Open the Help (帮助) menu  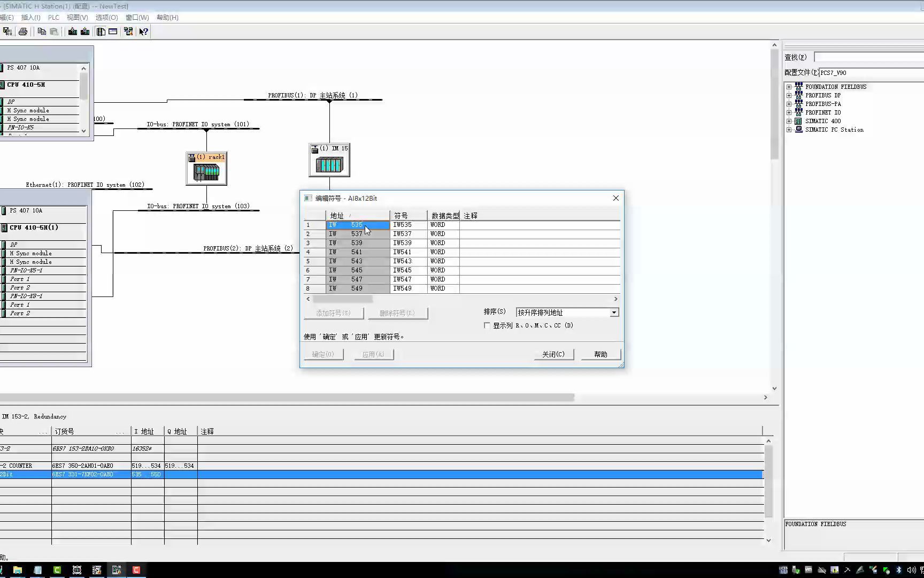[x=167, y=18]
